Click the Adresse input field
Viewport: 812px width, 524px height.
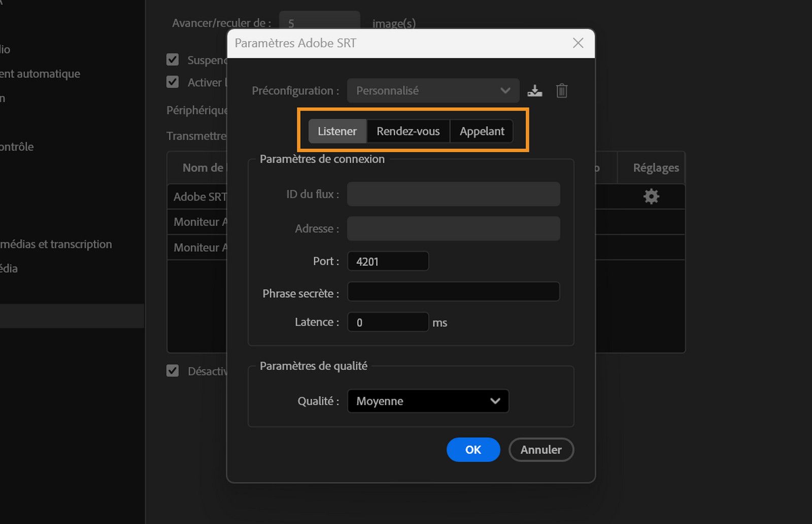[453, 229]
